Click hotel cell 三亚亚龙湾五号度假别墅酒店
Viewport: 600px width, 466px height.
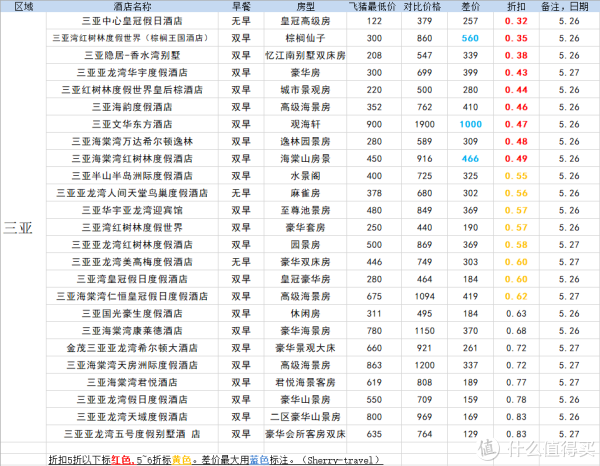point(132,434)
